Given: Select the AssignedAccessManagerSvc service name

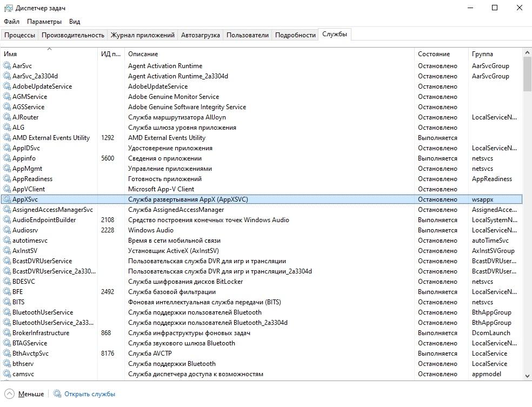Looking at the screenshot, I should 52,210.
